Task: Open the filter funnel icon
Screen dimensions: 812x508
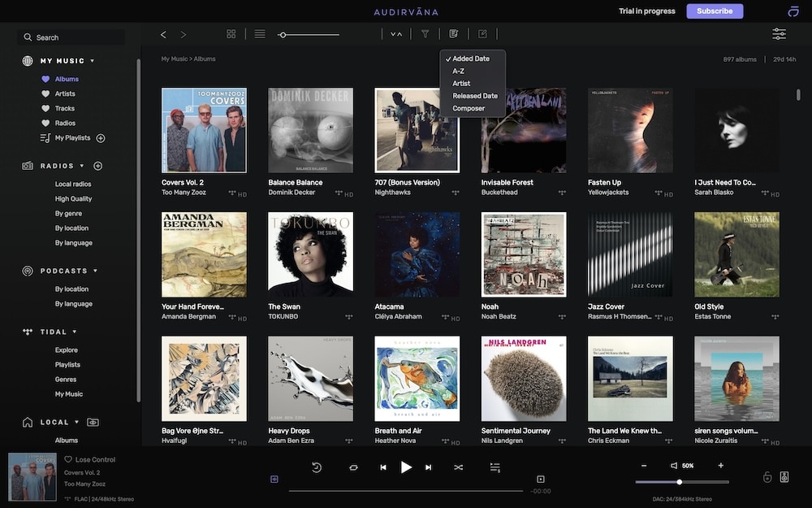Action: tap(425, 33)
